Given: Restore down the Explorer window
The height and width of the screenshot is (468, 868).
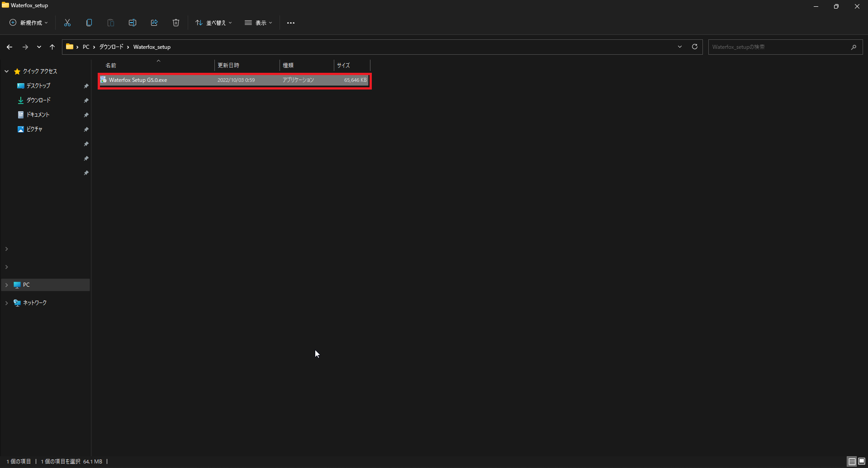Looking at the screenshot, I should coord(836,6).
